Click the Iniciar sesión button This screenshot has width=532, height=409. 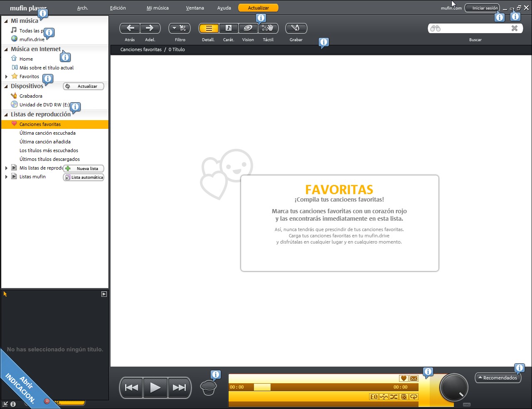(482, 8)
